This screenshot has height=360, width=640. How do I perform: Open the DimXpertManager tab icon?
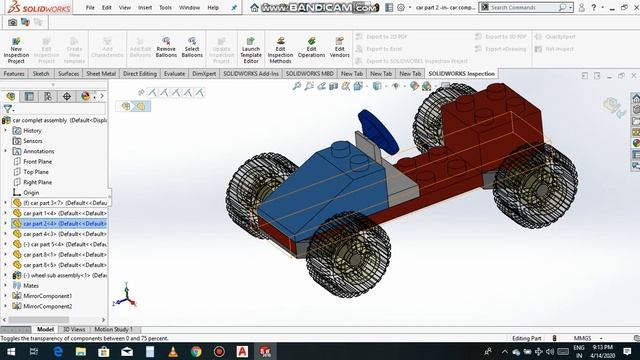[x=67, y=96]
